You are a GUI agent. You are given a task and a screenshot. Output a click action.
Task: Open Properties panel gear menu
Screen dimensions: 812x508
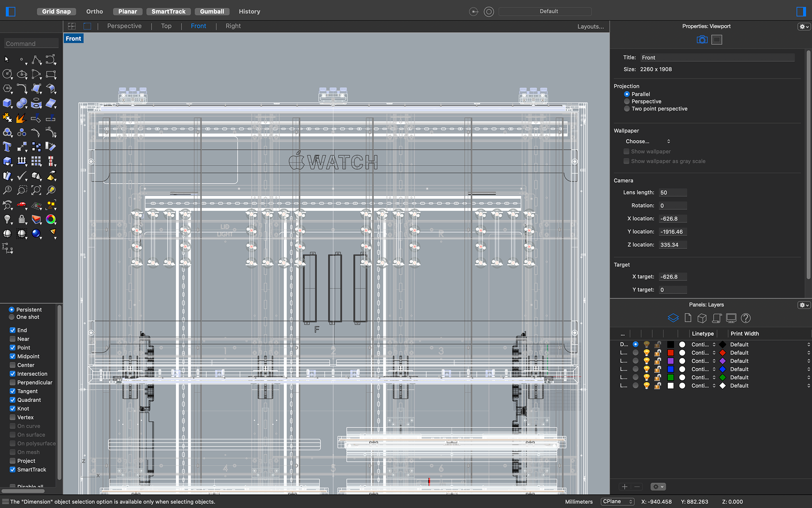(804, 26)
